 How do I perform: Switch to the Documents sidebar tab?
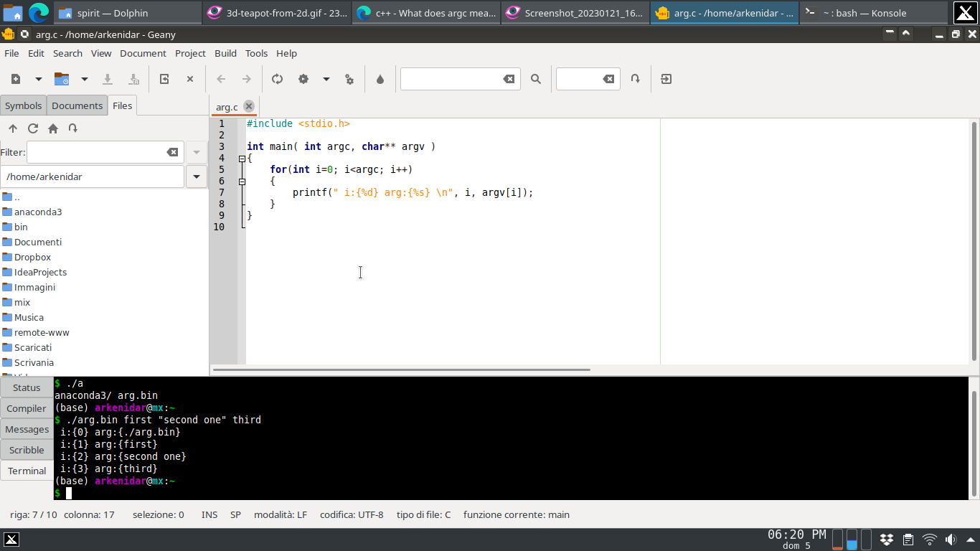(x=77, y=105)
